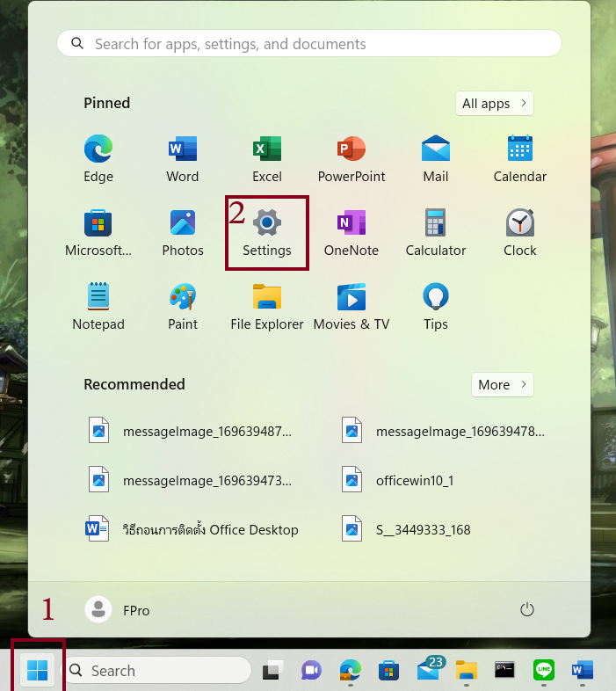
Task: Open OneNote from pinned apps
Action: (x=351, y=233)
